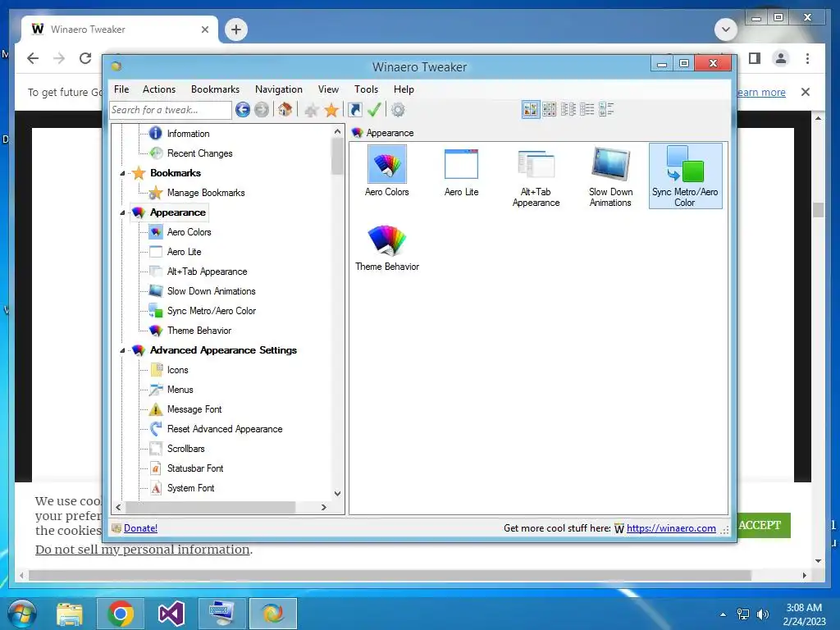Collapse the Bookmarks tree node
This screenshot has height=630, width=840.
click(123, 173)
